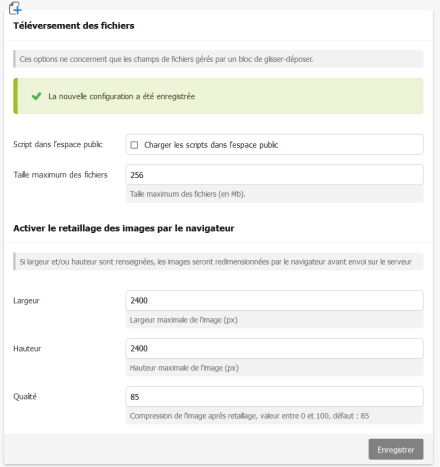Click the Largeur field label

point(26,301)
